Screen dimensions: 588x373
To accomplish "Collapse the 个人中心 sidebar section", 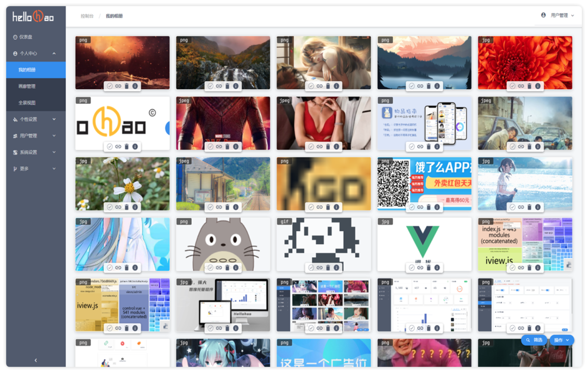I will pyautogui.click(x=35, y=53).
